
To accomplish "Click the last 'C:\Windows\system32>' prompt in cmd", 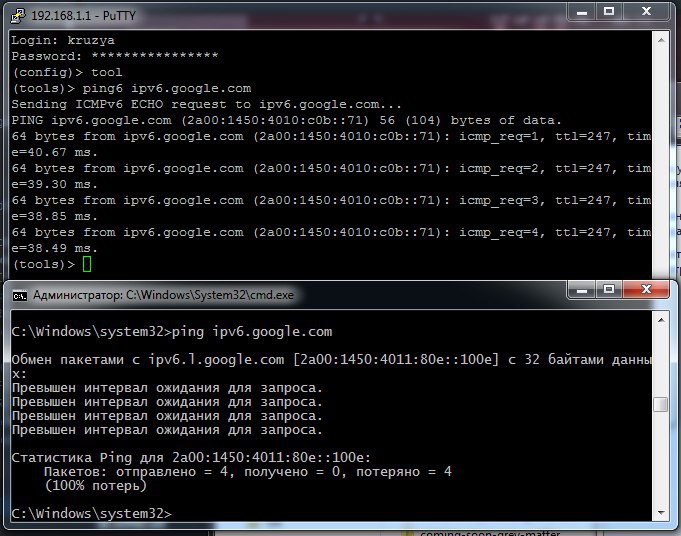I will tap(91, 513).
